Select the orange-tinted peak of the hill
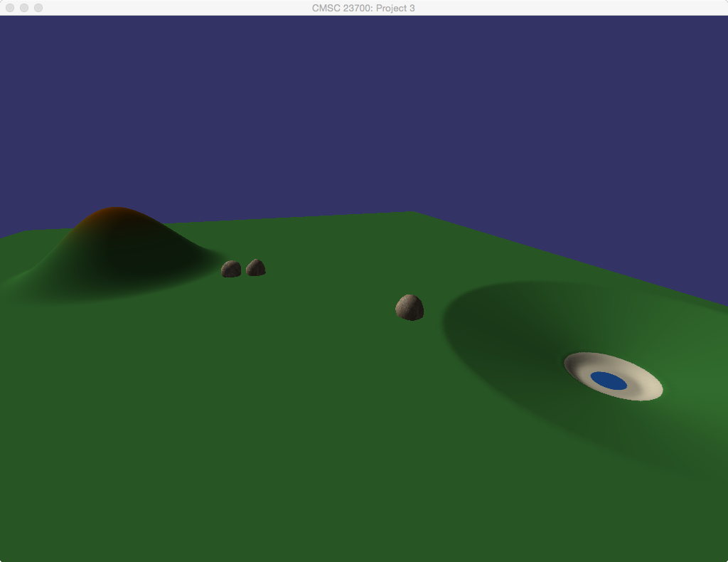 click(115, 213)
